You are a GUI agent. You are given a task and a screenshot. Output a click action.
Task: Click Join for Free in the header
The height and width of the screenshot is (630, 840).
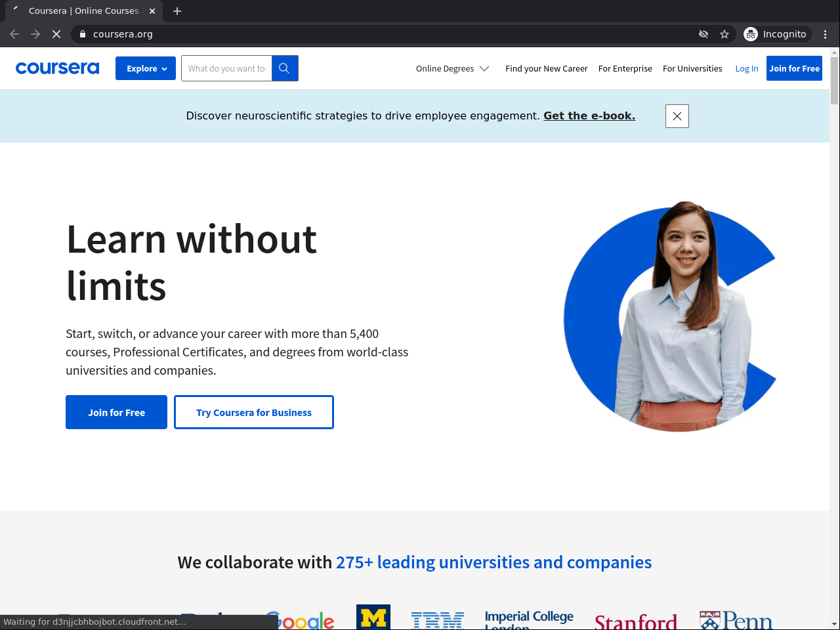(794, 68)
